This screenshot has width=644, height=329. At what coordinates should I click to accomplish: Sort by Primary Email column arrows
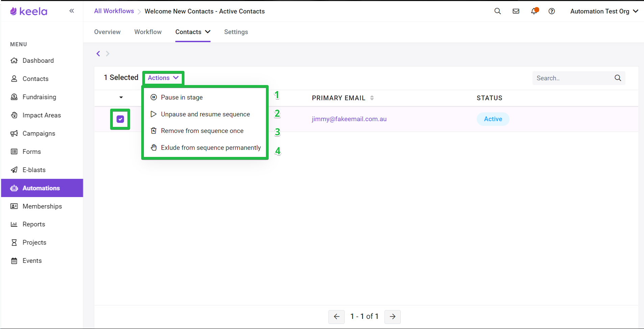click(x=372, y=98)
